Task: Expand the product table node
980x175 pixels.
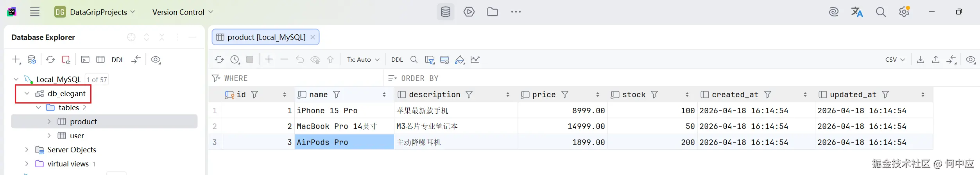Action: click(49, 121)
